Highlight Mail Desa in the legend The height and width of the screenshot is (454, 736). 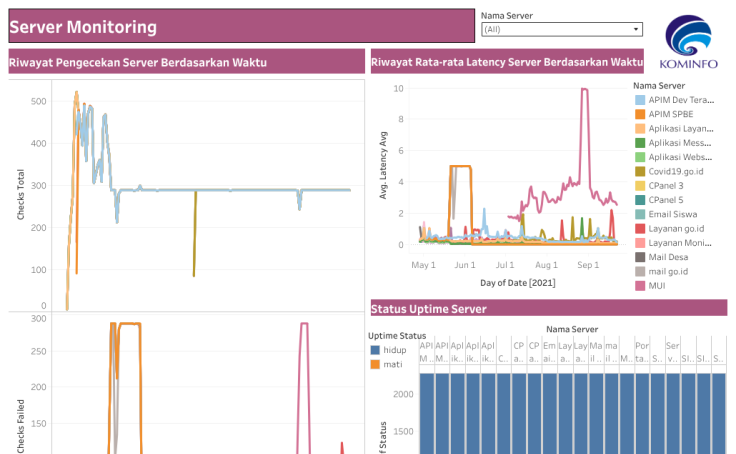(669, 257)
